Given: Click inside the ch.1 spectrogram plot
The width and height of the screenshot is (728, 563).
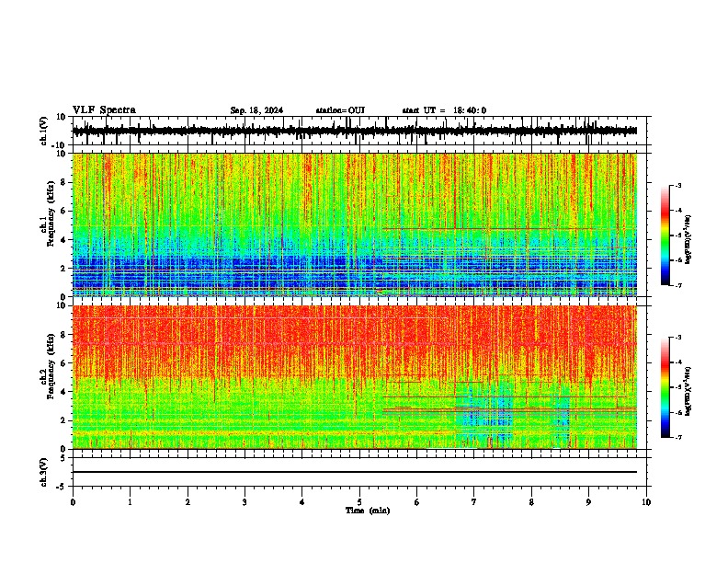Looking at the screenshot, I should point(355,224).
